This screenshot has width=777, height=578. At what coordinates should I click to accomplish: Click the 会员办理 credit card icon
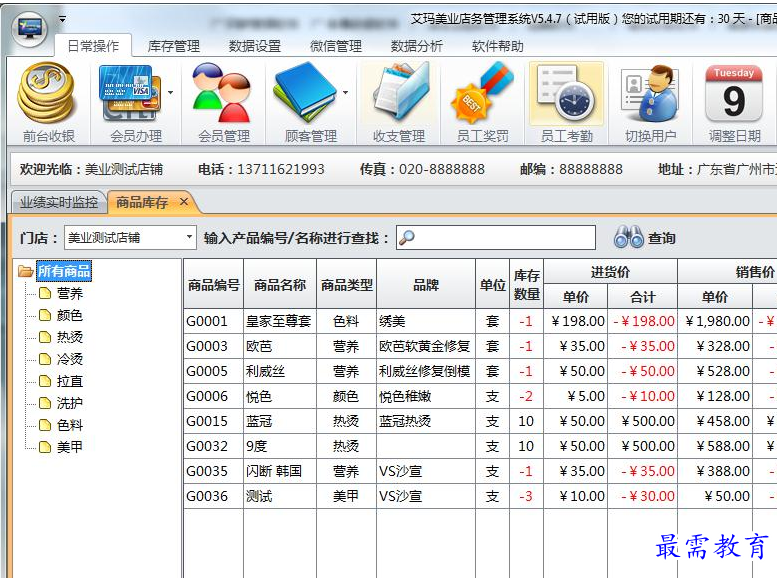pyautogui.click(x=130, y=103)
